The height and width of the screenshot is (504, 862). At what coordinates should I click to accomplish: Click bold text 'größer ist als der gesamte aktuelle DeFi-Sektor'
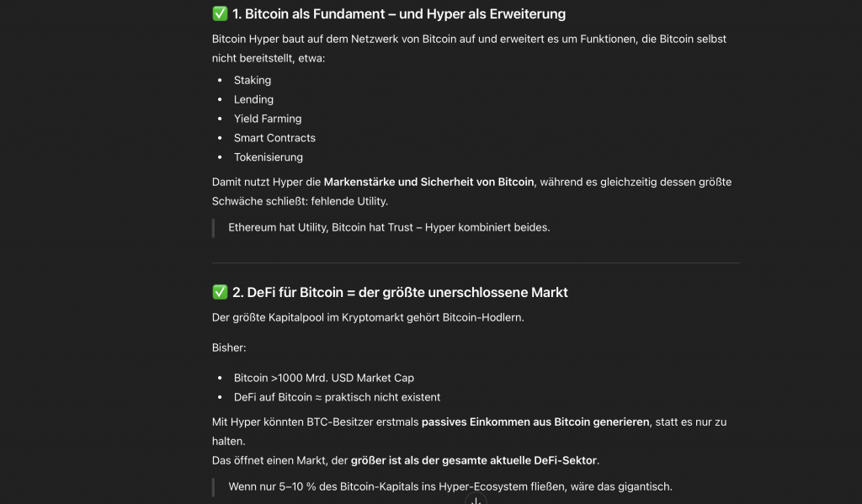click(473, 460)
